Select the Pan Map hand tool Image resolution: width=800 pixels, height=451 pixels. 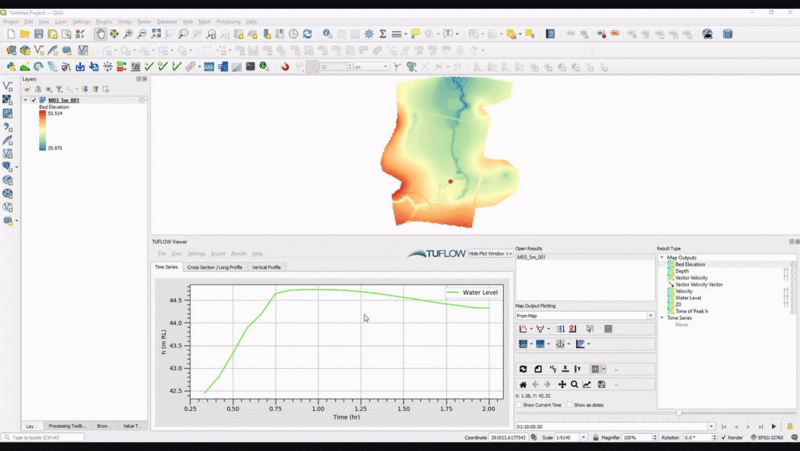[x=101, y=34]
